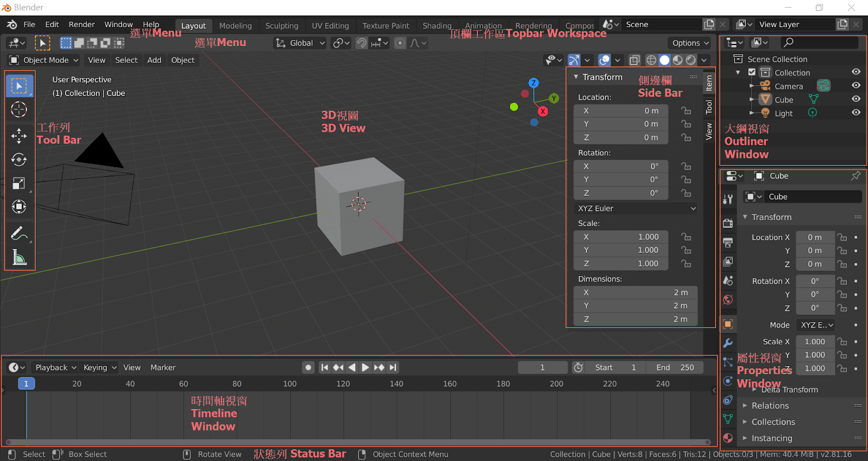The height and width of the screenshot is (461, 868).
Task: Open the sidebar Tool tab
Action: (709, 107)
